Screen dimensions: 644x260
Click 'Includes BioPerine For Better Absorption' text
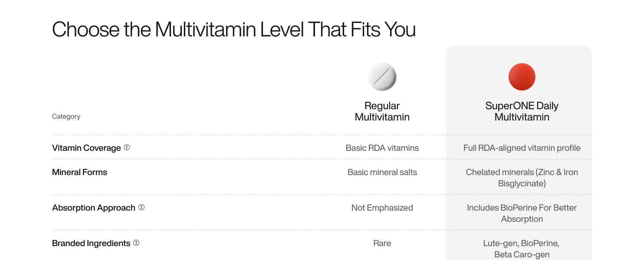[x=522, y=213]
